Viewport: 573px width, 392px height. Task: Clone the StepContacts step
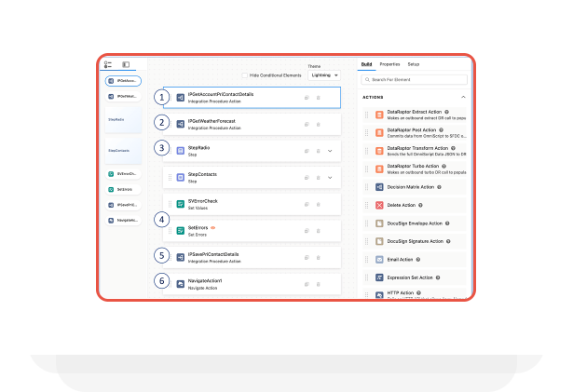point(307,178)
